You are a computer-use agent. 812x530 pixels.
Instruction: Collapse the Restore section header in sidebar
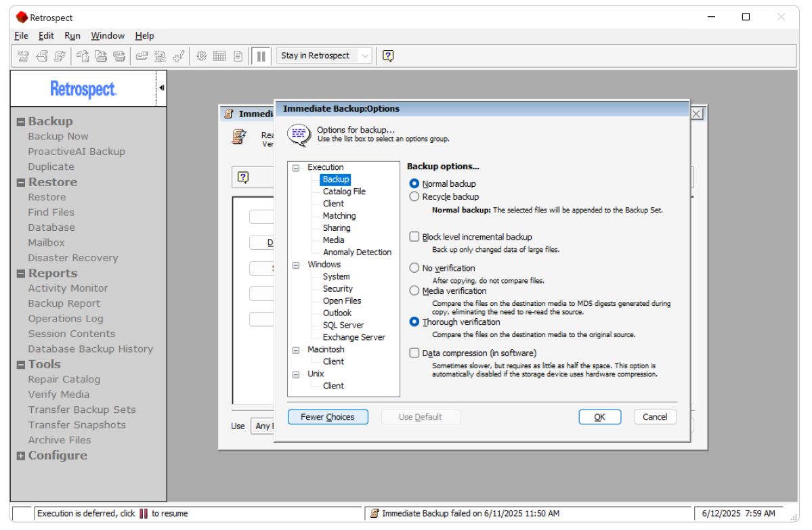click(21, 183)
